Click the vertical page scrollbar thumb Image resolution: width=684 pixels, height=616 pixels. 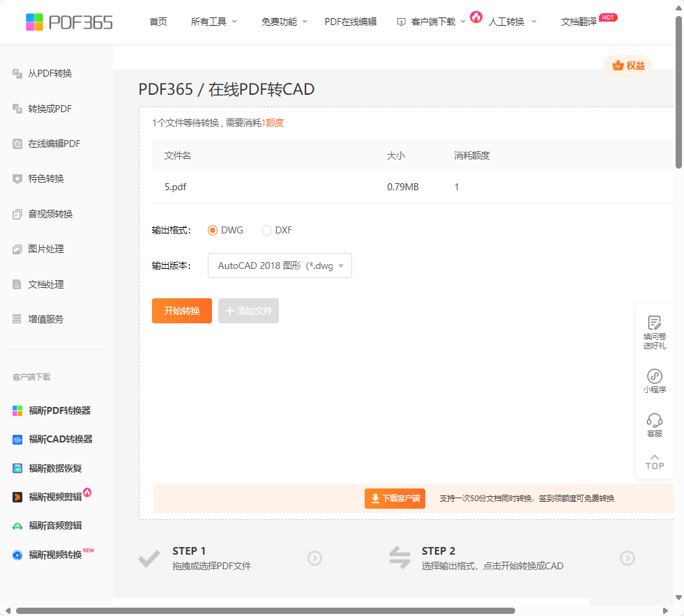point(678,92)
